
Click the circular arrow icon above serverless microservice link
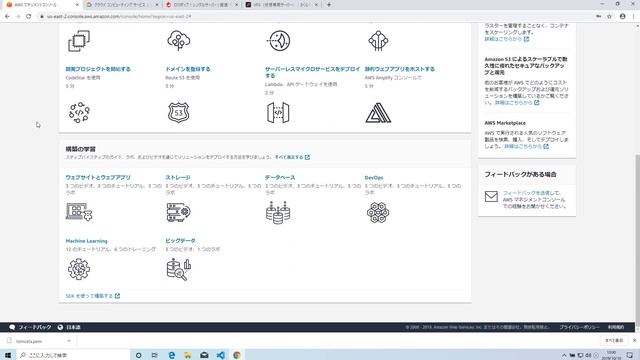(x=278, y=41)
